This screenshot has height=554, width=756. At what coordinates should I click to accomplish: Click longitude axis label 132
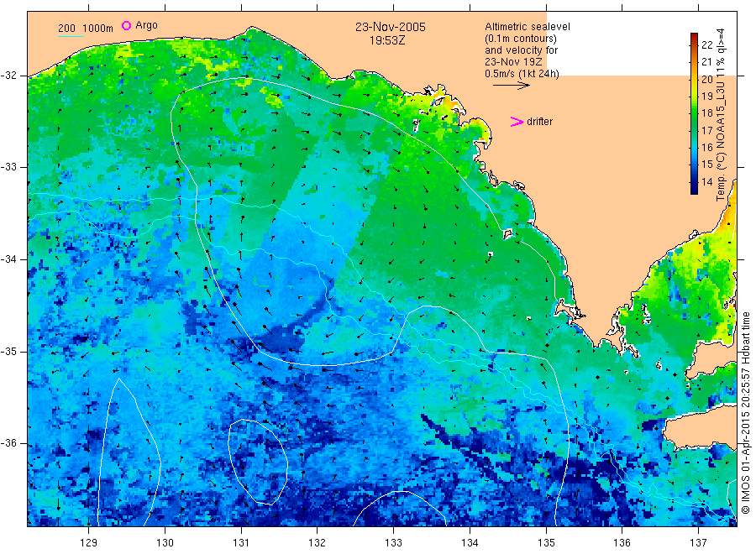[318, 542]
